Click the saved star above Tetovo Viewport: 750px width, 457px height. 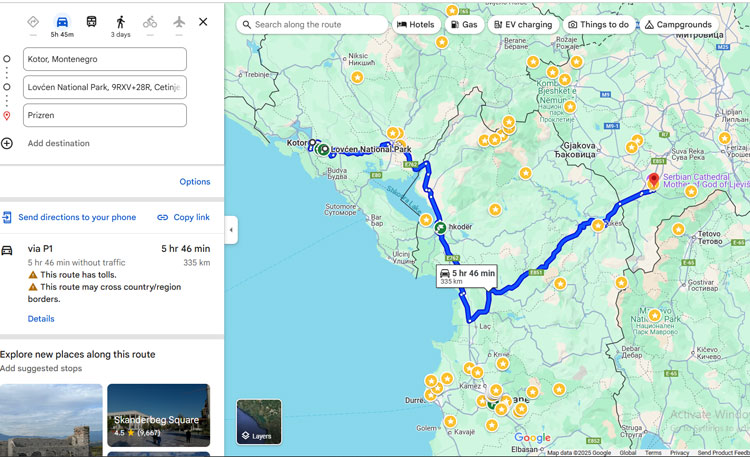(x=678, y=229)
